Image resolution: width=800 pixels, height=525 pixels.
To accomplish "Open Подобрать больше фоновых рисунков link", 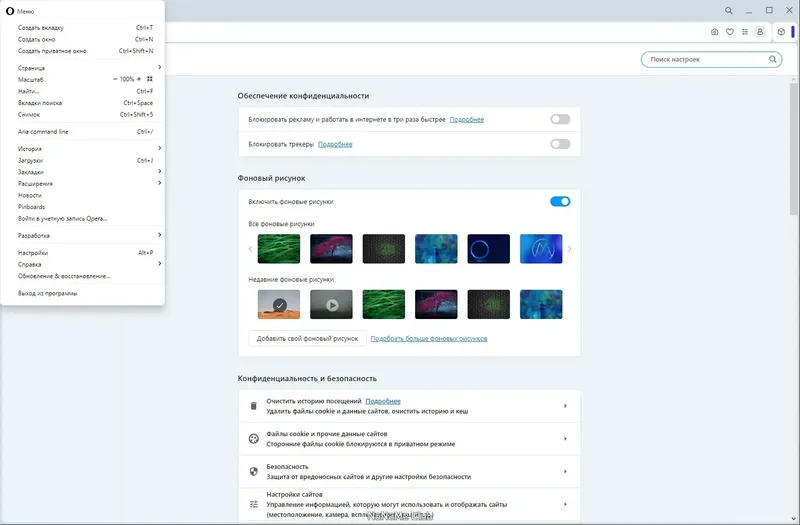I will [x=429, y=338].
